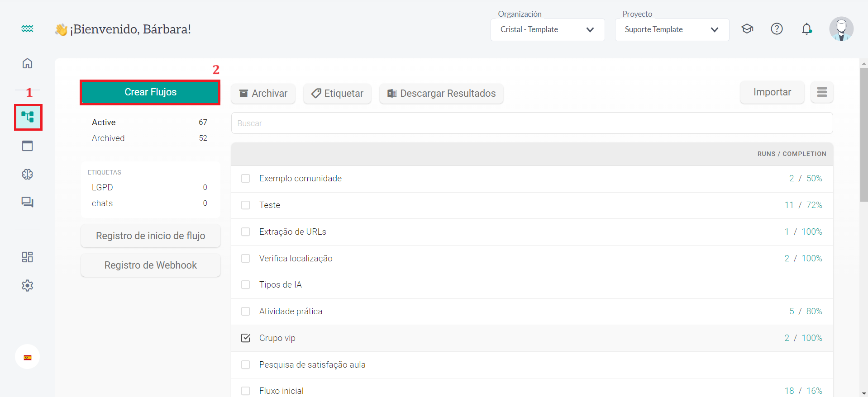The height and width of the screenshot is (397, 868).
Task: Open the hamburger options menu beside Importar
Action: coord(822,92)
